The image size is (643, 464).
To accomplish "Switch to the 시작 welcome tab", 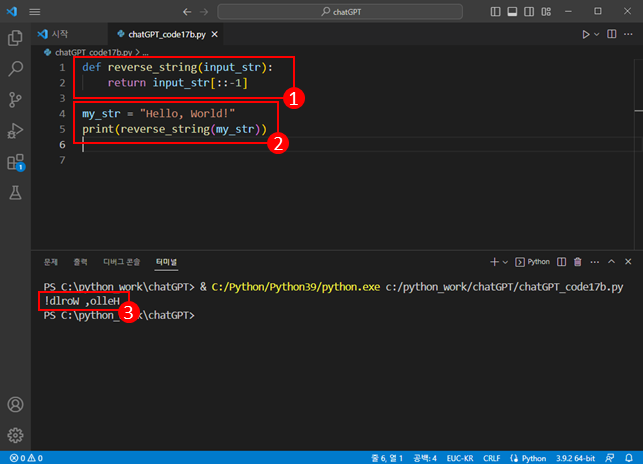I will (x=70, y=34).
